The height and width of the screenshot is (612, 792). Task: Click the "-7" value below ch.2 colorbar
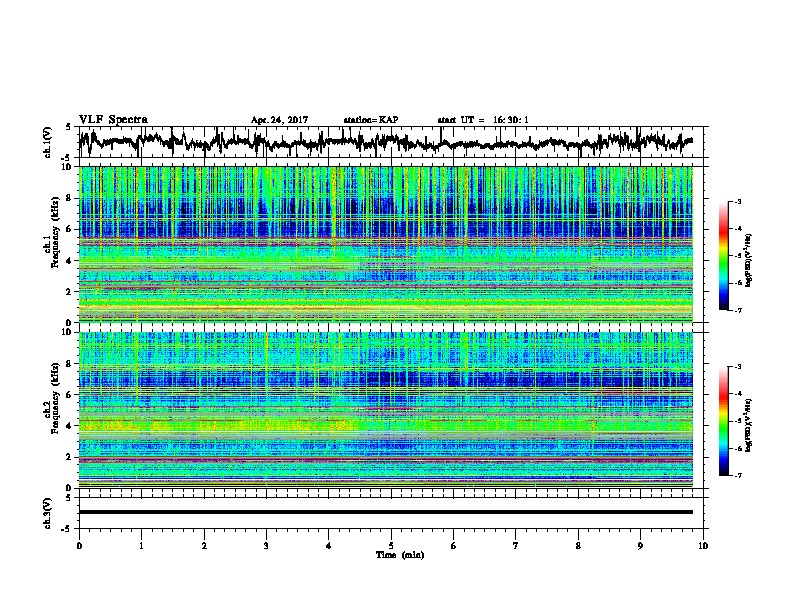[737, 476]
